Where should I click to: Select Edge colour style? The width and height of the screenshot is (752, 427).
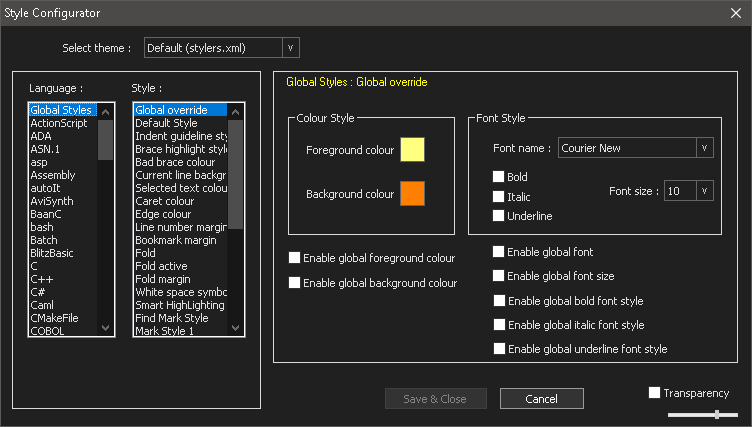click(x=180, y=214)
